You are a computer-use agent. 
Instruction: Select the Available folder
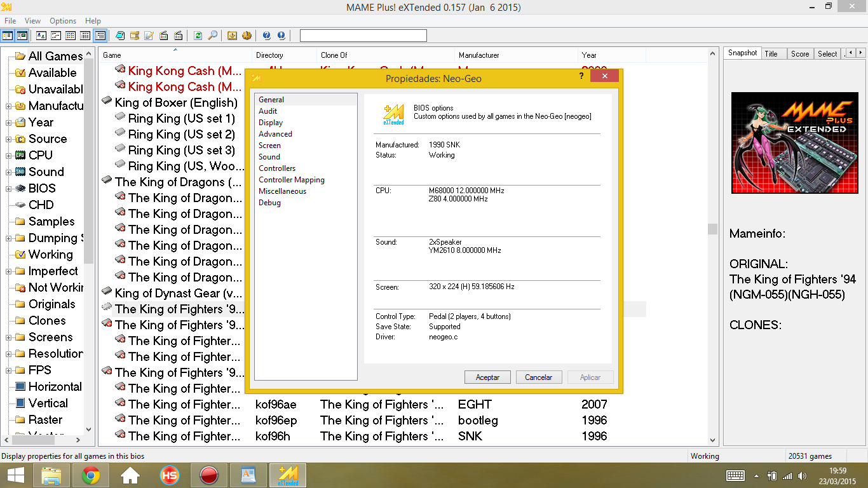[x=52, y=72]
